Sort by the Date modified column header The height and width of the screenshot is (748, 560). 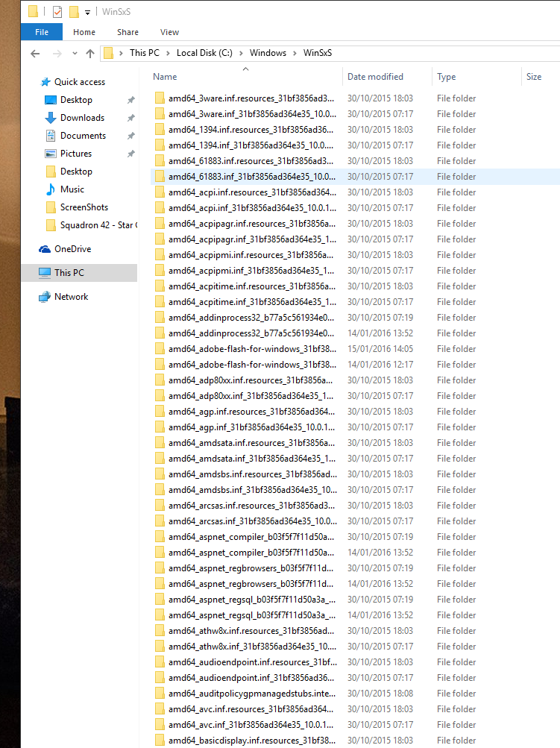[375, 77]
